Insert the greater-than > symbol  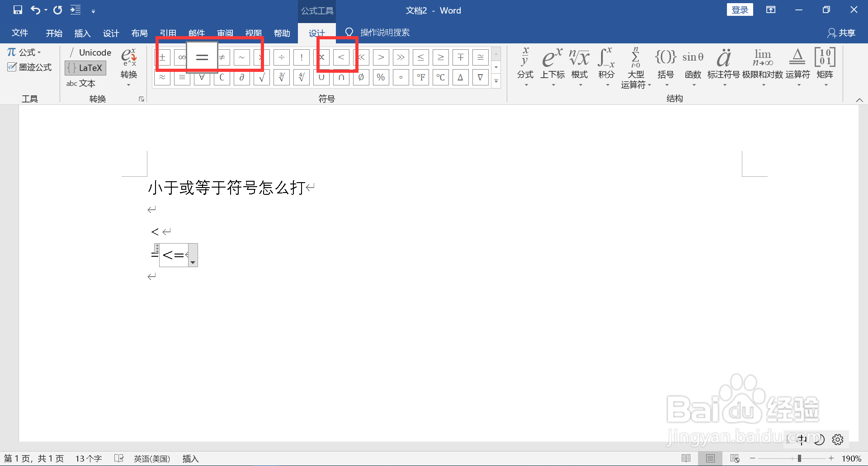381,57
